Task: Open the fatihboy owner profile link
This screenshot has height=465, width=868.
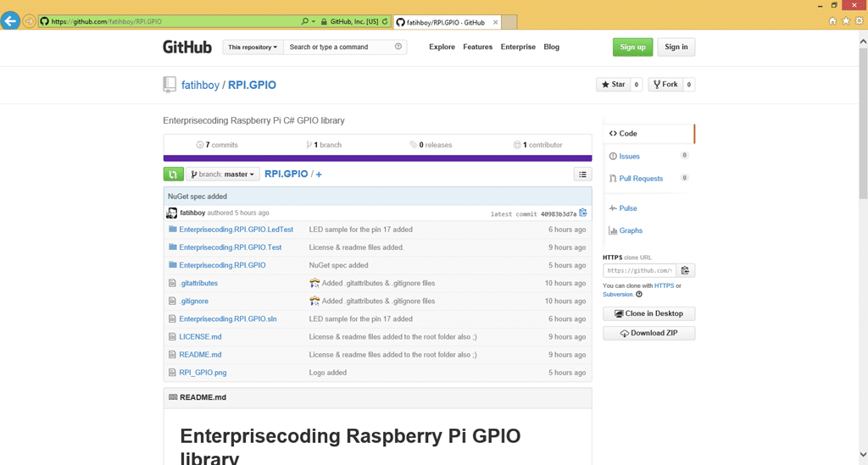Action: tap(200, 86)
